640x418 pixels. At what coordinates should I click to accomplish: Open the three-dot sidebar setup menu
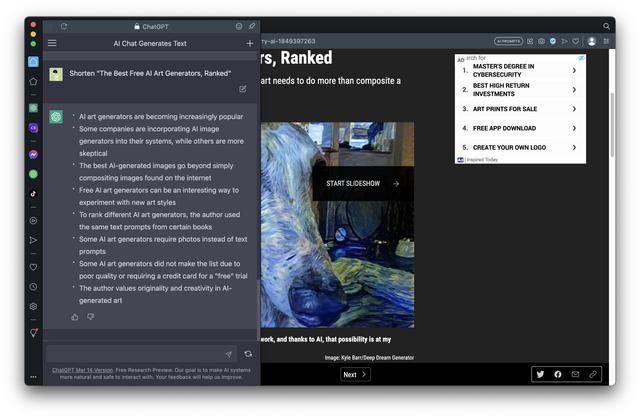[33, 377]
